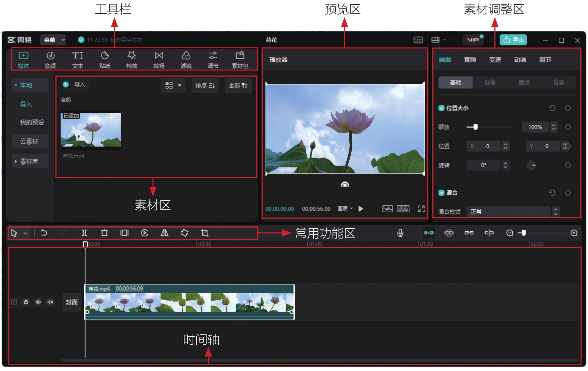
Task: Open the 贴纸 sticker tool
Action: pyautogui.click(x=105, y=60)
